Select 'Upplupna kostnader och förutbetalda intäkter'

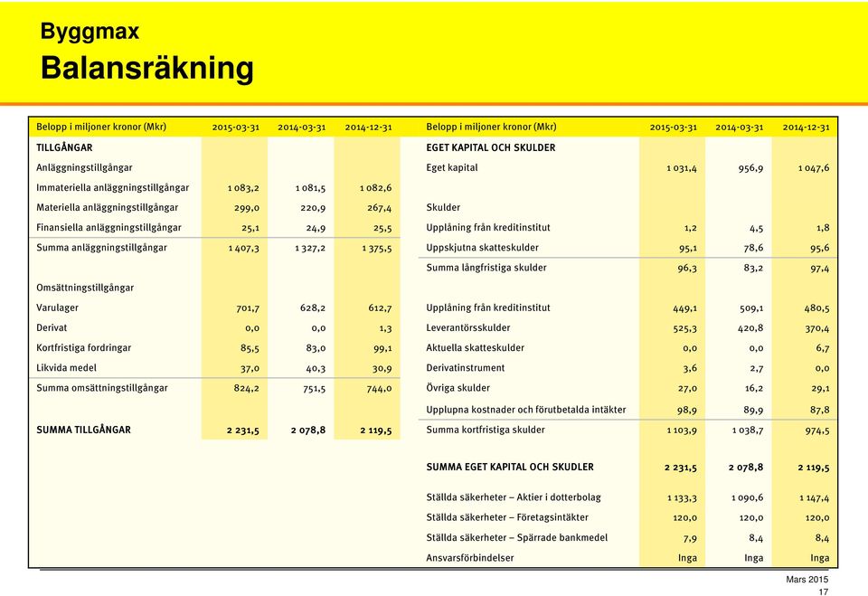(x=526, y=410)
